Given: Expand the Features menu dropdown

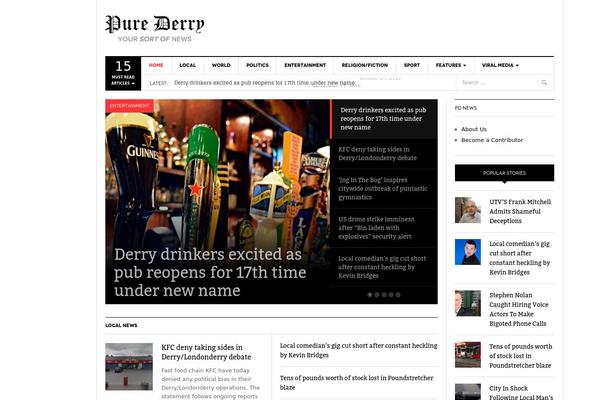Looking at the screenshot, I should point(451,65).
